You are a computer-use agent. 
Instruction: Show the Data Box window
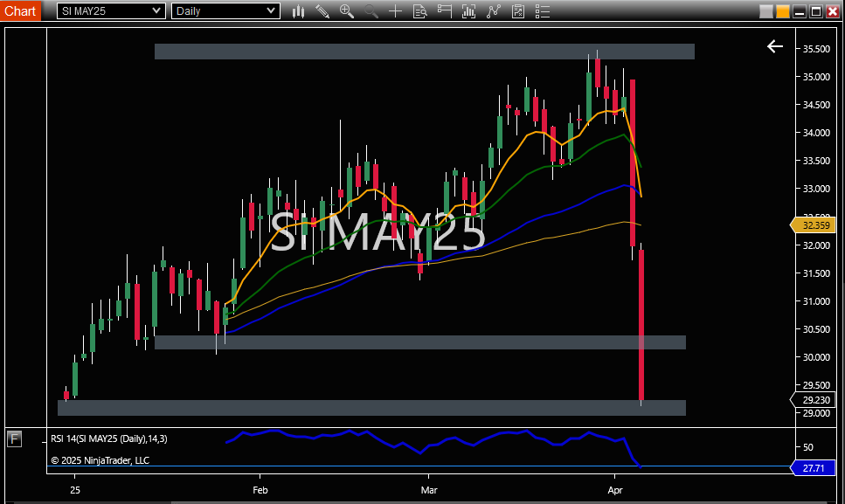(419, 11)
